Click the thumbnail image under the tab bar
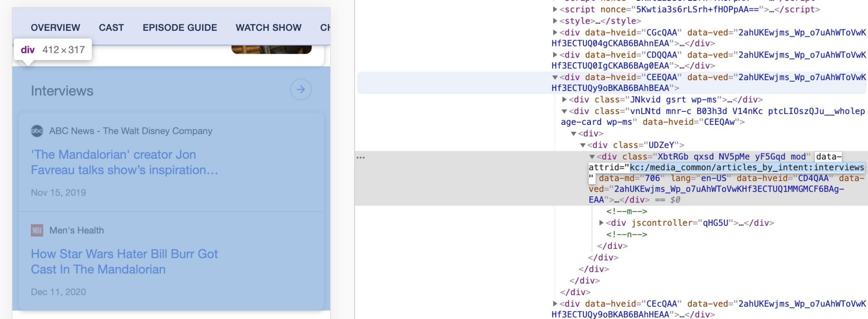Viewport: 868px width, 319px height. click(x=271, y=49)
